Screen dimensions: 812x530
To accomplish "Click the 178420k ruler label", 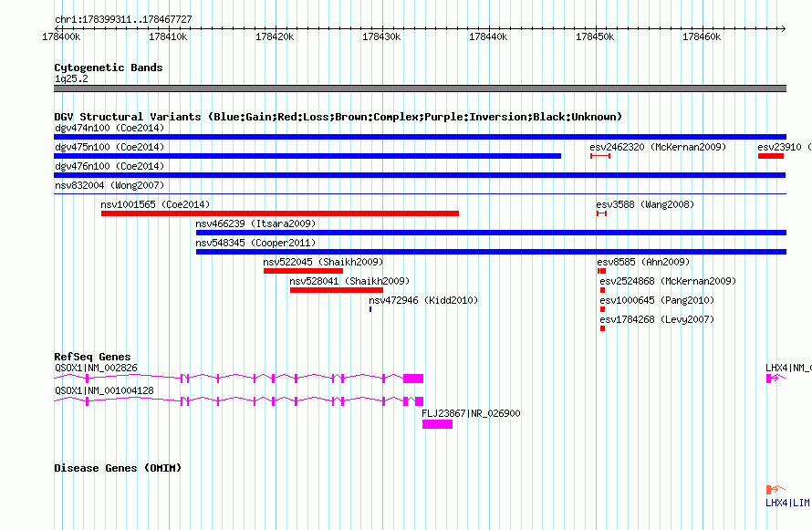I will [275, 36].
